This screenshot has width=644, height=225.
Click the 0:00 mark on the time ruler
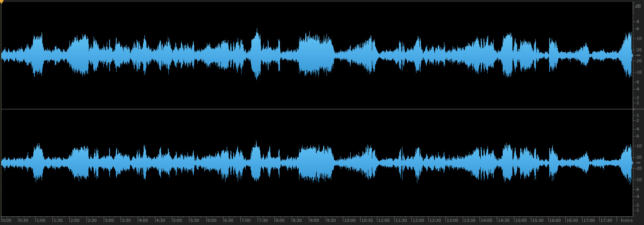tap(7, 220)
